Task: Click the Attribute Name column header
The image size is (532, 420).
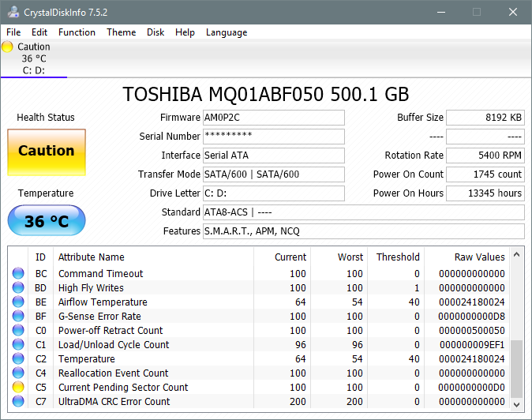Action: [x=153, y=257]
